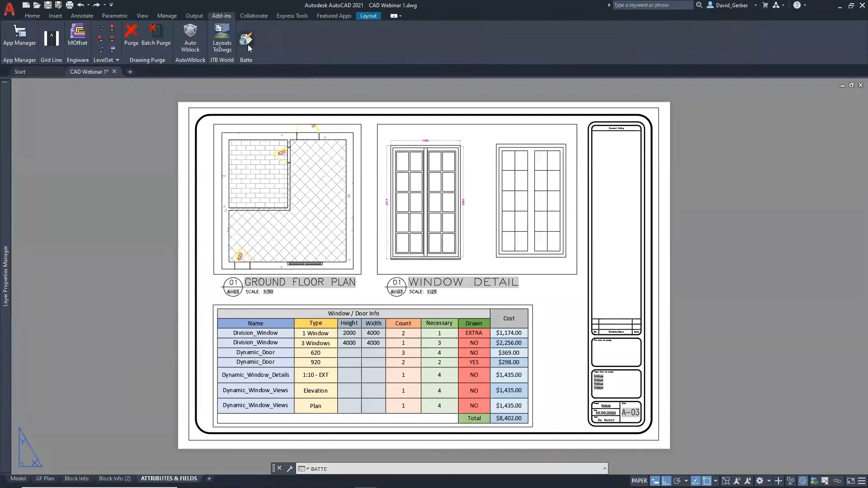
Task: Select the ATTRIBUTES & FIELDS tab
Action: click(169, 478)
